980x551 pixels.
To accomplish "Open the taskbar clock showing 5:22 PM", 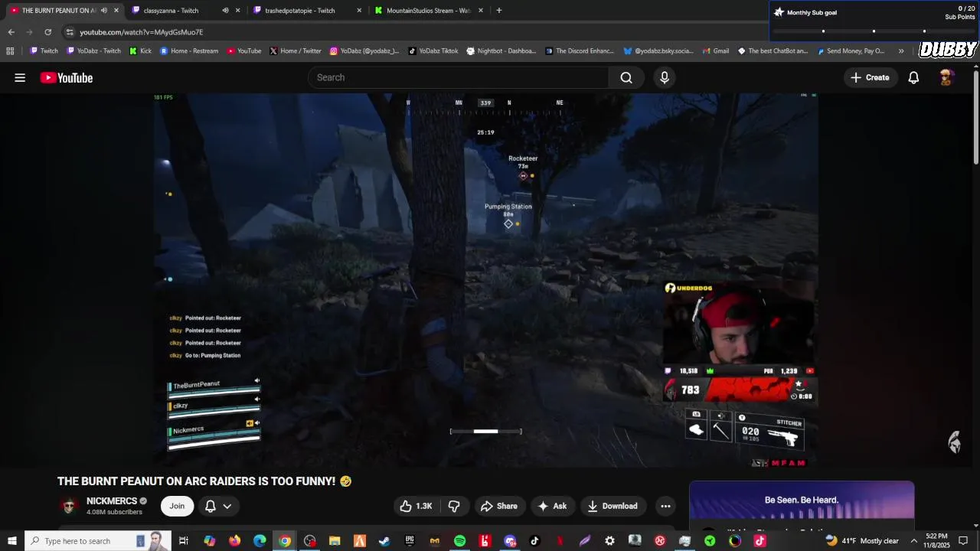I will coord(936,541).
